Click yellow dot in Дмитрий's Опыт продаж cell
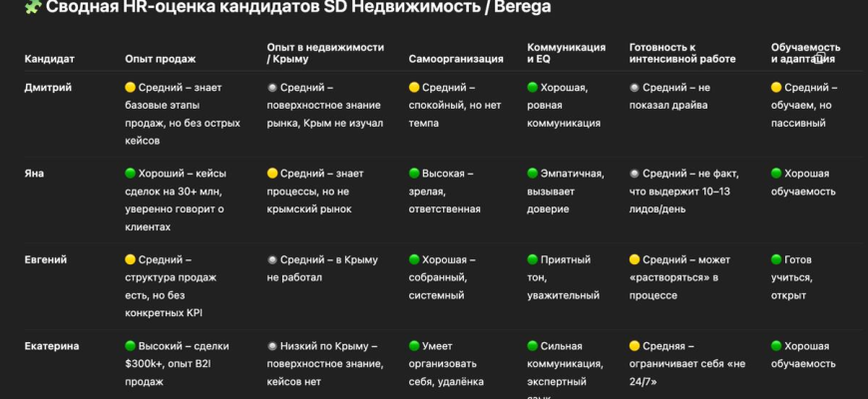The width and height of the screenshot is (868, 399). [131, 88]
